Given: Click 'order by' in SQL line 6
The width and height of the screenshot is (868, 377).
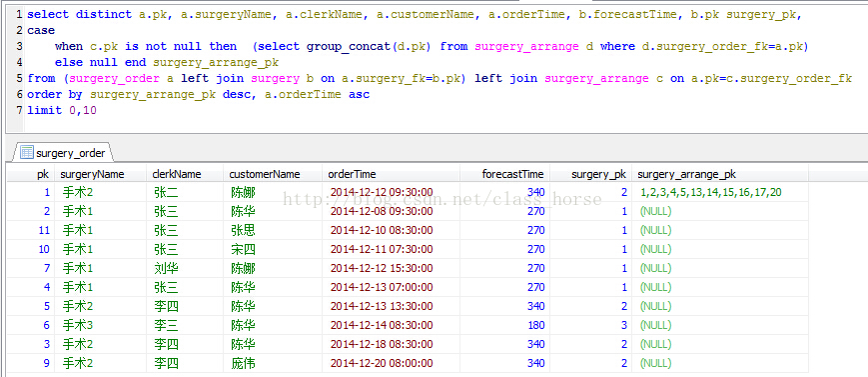Looking at the screenshot, I should 55,95.
